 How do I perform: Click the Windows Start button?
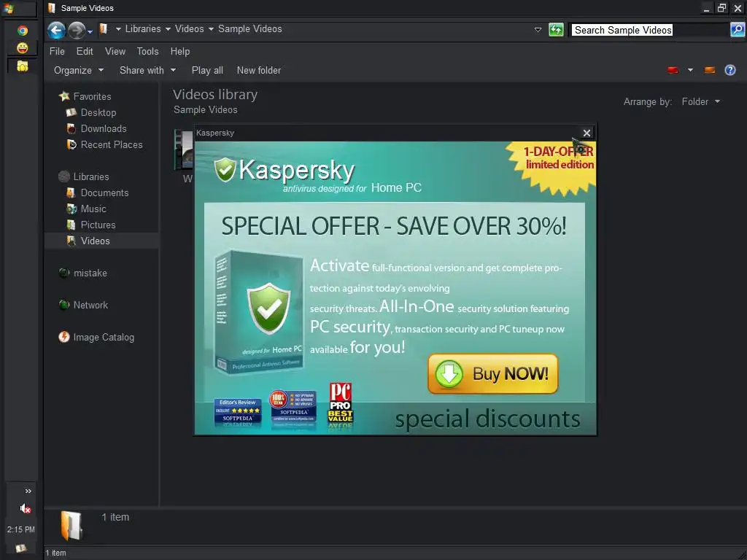tap(9, 8)
